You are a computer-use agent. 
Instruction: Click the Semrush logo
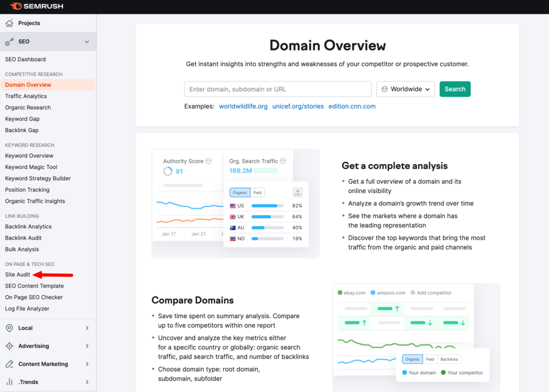(x=37, y=6)
